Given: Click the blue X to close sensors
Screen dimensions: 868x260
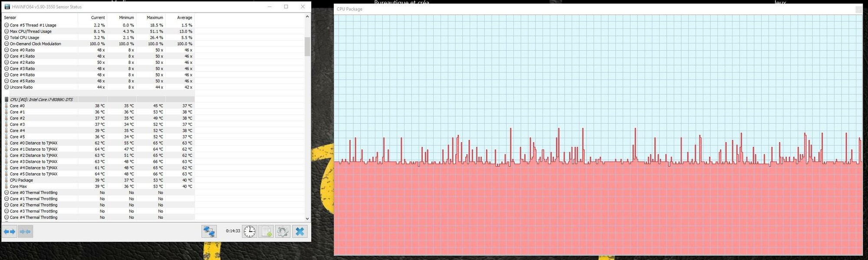Looking at the screenshot, I should (x=300, y=231).
